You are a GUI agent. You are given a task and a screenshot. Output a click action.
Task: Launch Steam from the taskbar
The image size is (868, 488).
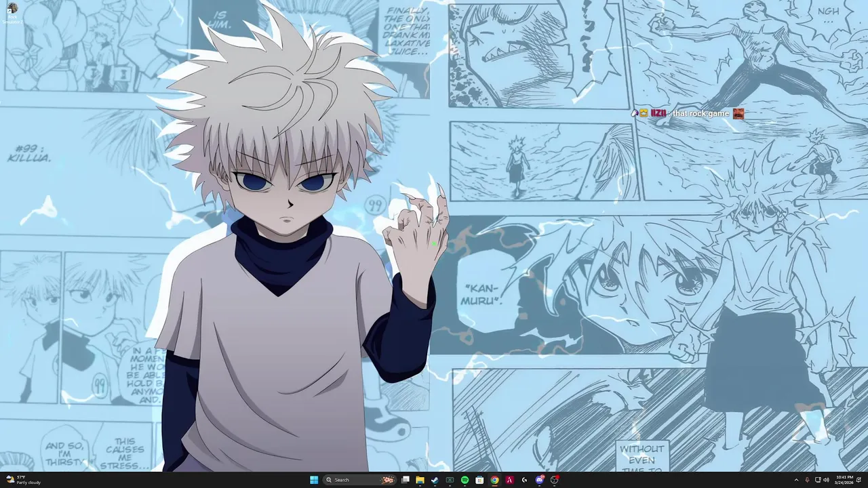point(435,480)
